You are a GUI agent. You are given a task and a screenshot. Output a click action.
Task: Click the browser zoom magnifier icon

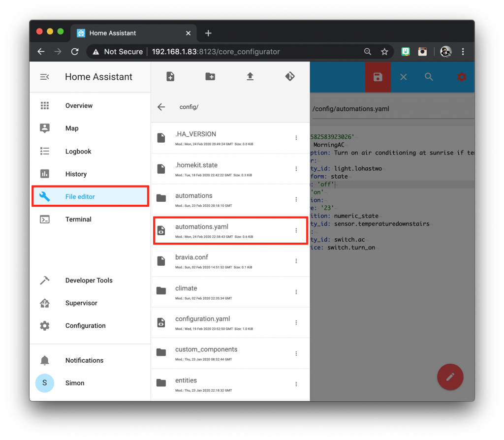[x=367, y=51]
